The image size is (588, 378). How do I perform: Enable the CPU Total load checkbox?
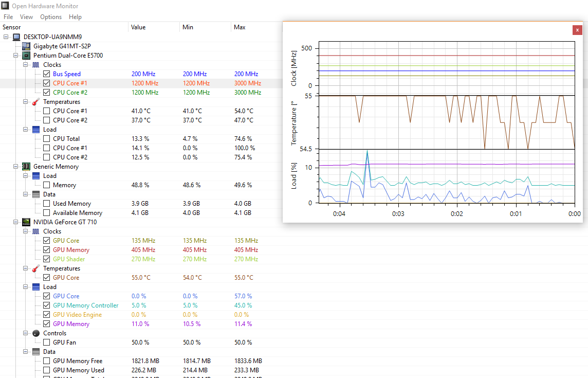pyautogui.click(x=46, y=138)
